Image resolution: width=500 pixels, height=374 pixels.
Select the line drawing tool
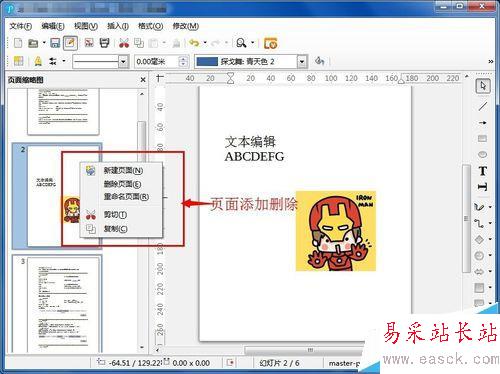(482, 106)
